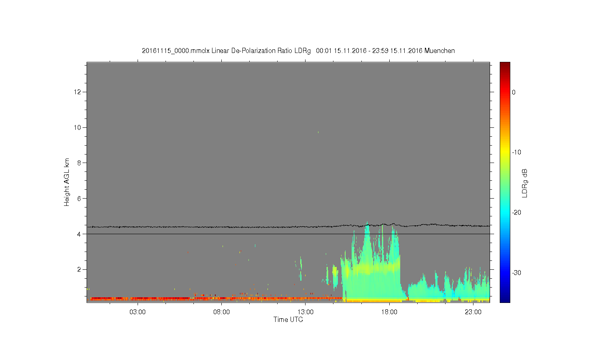This screenshot has height=364, width=607.
Task: Click the 23:00 time tick label
Action: coord(473,312)
